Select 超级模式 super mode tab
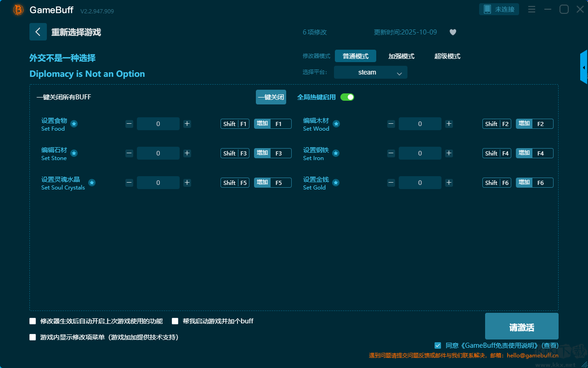 click(x=447, y=56)
